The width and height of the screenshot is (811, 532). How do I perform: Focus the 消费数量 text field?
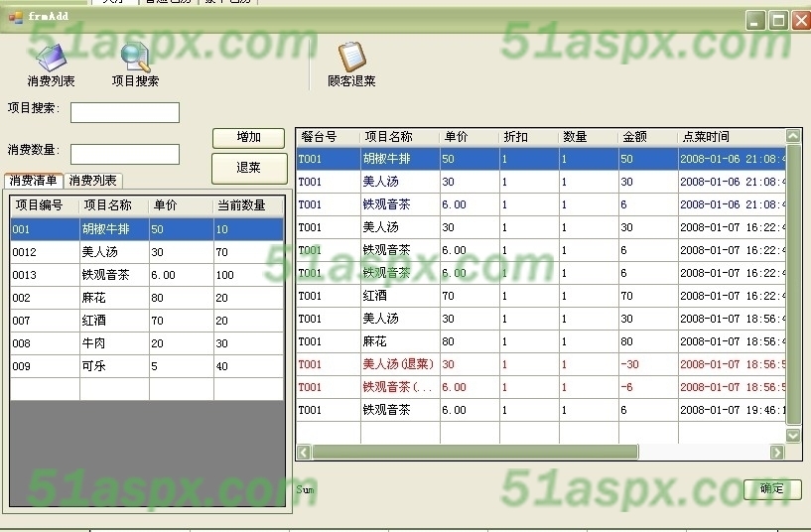pos(125,154)
